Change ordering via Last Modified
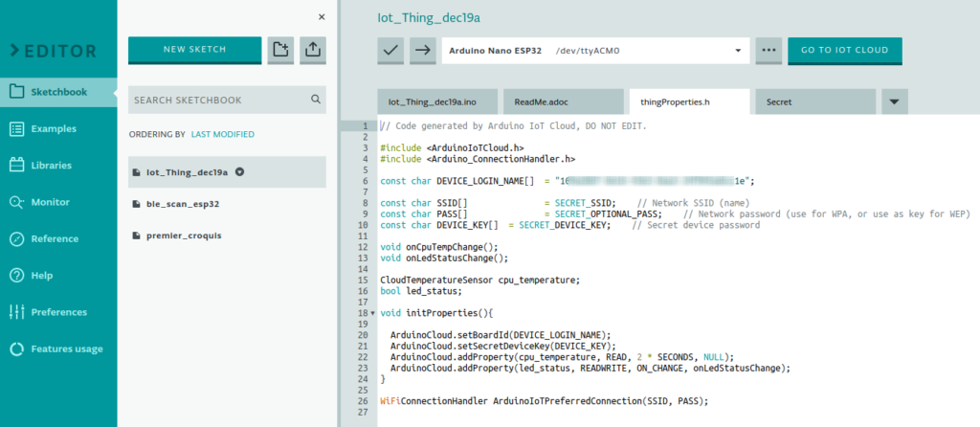The height and width of the screenshot is (427, 980). (x=222, y=134)
